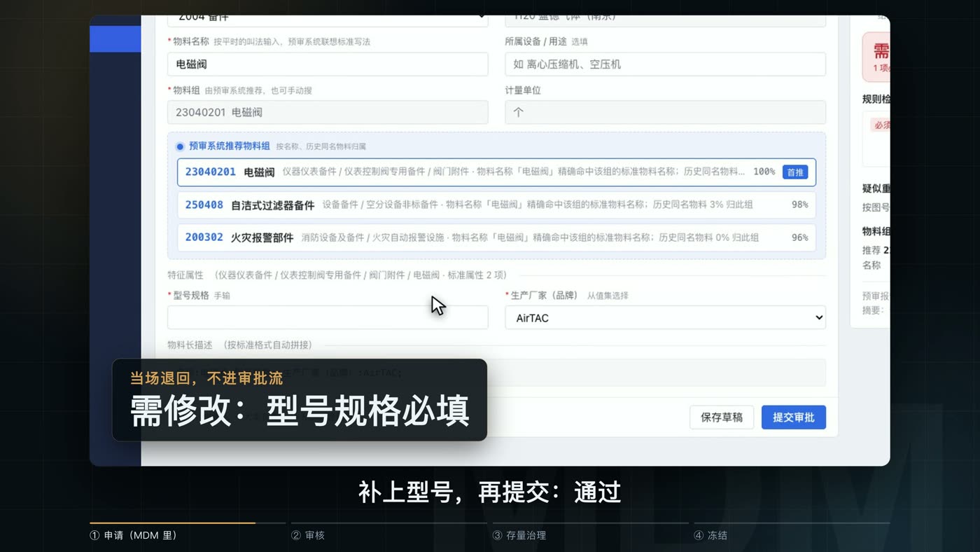Select step ③ 存量治理 in the progress bar

click(x=519, y=535)
